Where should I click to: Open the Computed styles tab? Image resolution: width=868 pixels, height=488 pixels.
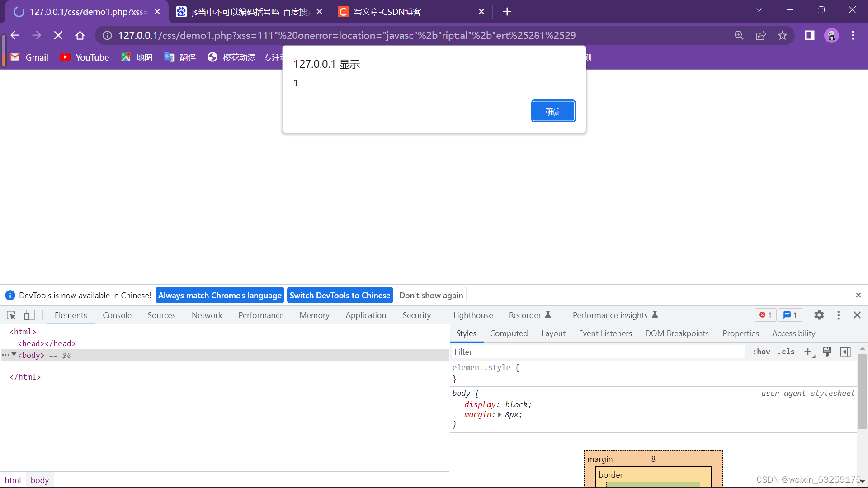[x=509, y=333]
